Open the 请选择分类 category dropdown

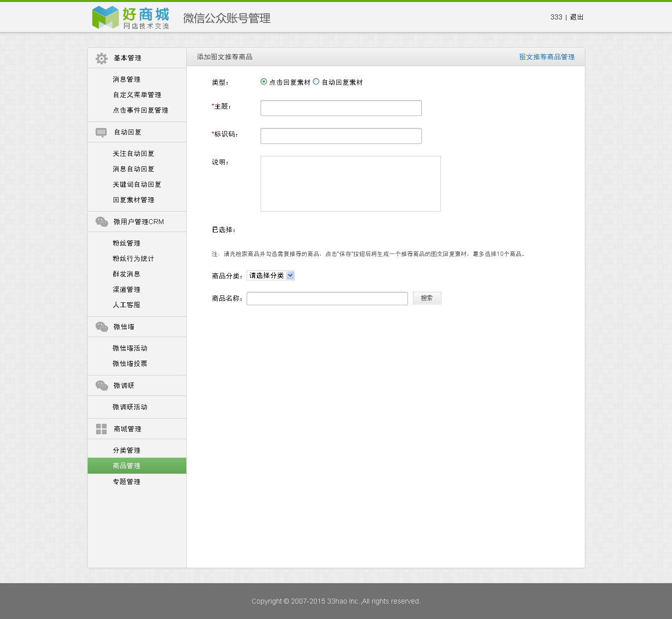click(270, 275)
